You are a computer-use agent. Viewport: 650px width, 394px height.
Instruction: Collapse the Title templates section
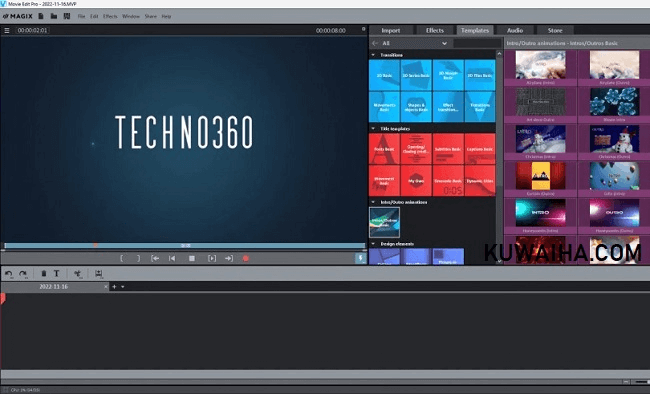point(373,129)
